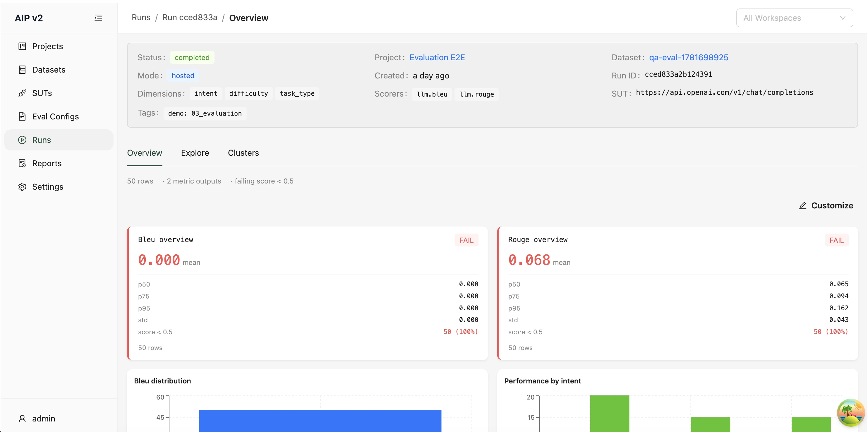Viewport: 868px width, 432px height.
Task: Click Rouge card's 50 (100%) failing count
Action: point(831,332)
